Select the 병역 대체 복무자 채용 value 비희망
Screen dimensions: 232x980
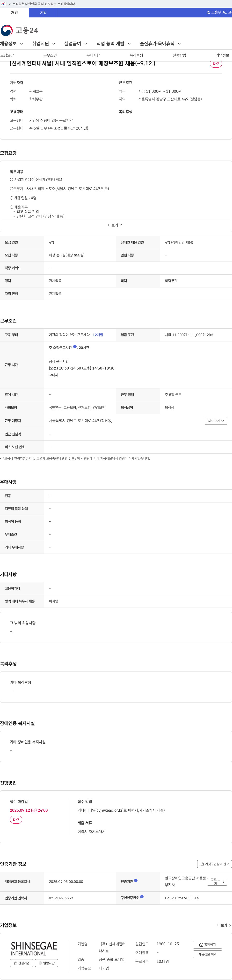[54, 601]
